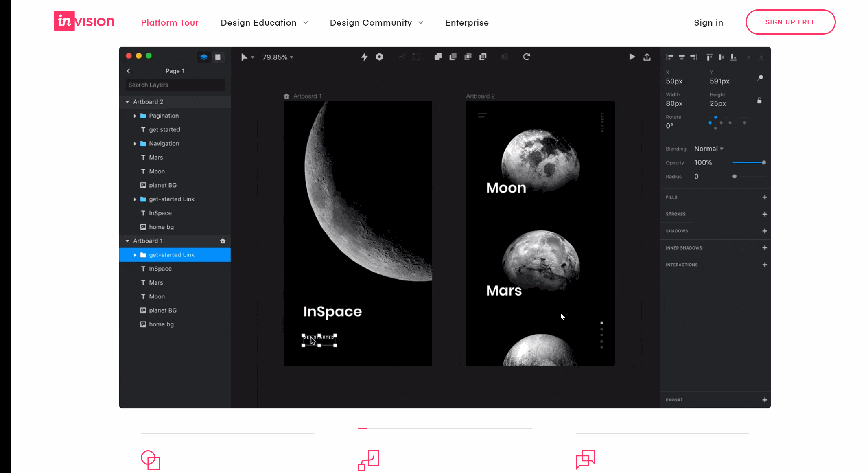868x473 pixels.
Task: Click the Settings gear icon in toolbar
Action: coord(380,57)
